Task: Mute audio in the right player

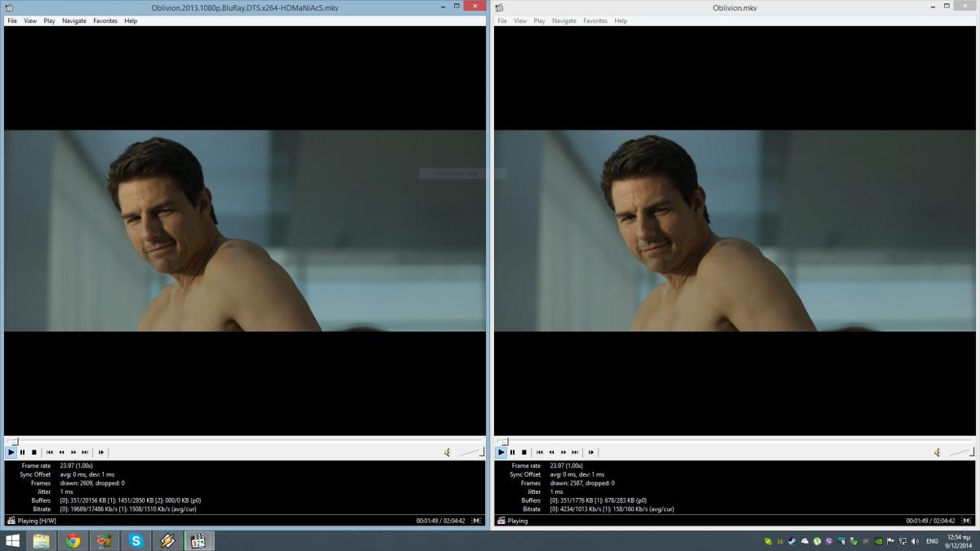Action: 937,452
